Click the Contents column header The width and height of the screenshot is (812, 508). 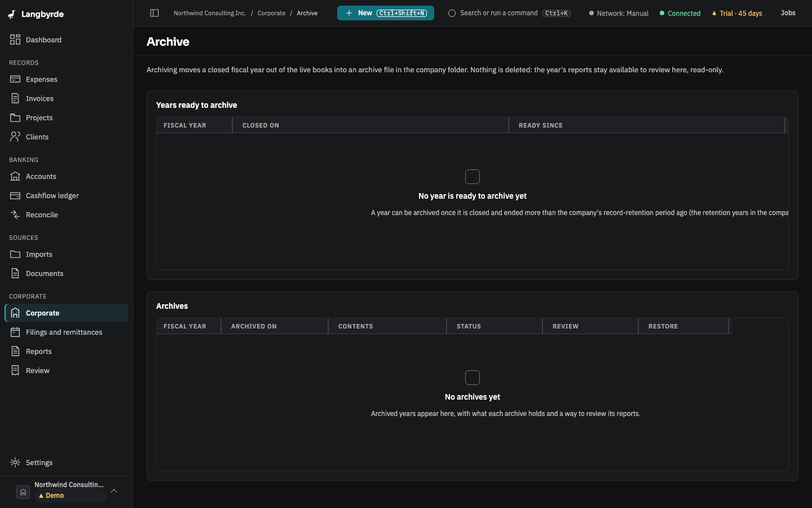387,326
